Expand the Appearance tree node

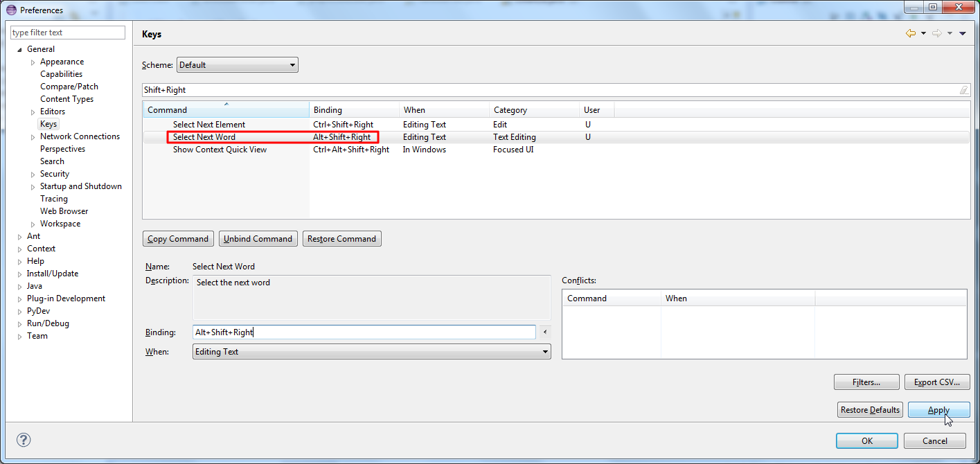point(33,62)
